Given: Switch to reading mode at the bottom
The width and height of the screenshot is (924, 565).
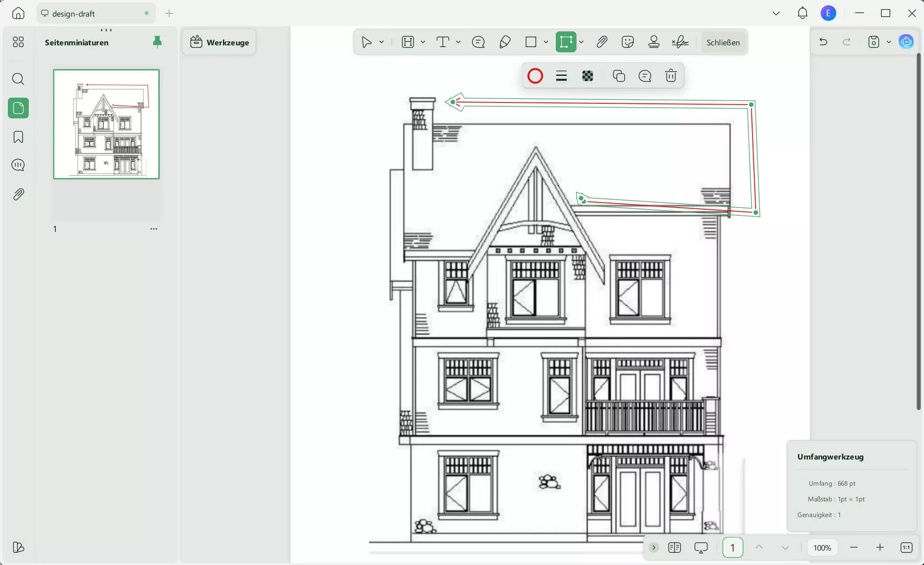Looking at the screenshot, I should [701, 548].
